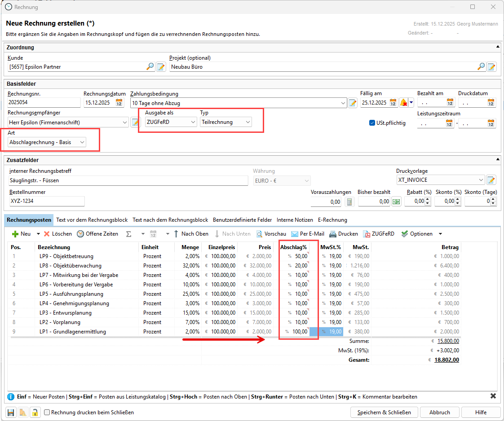Click the save disk icon bottom left
This screenshot has width=504, height=421.
[11, 412]
